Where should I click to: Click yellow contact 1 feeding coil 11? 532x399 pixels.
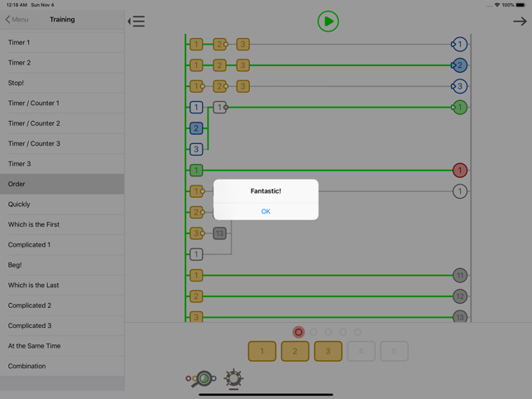click(196, 276)
